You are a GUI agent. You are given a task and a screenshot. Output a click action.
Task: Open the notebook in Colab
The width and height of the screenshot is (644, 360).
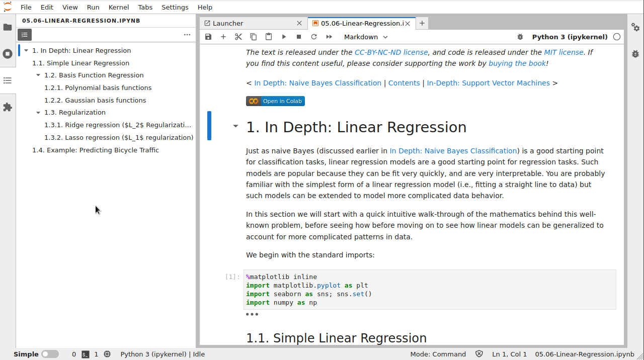[275, 101]
